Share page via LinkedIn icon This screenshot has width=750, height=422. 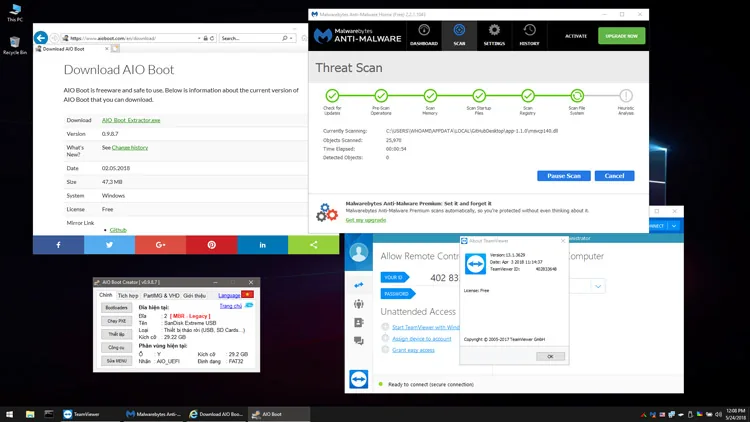pos(263,245)
